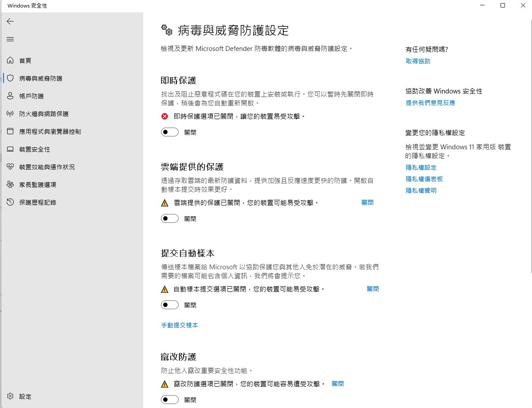Select 家長監護選項 in the sidebar
The image size is (532, 408).
click(71, 185)
